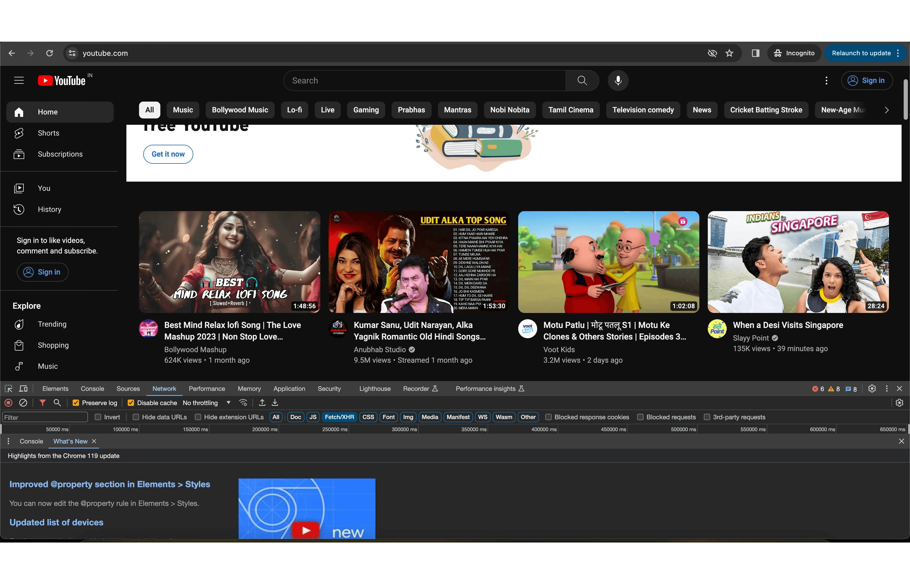
Task: Clear the network log
Action: (23, 403)
